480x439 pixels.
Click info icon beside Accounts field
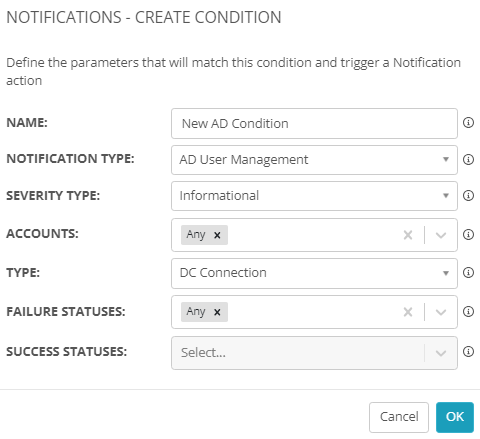pos(468,234)
